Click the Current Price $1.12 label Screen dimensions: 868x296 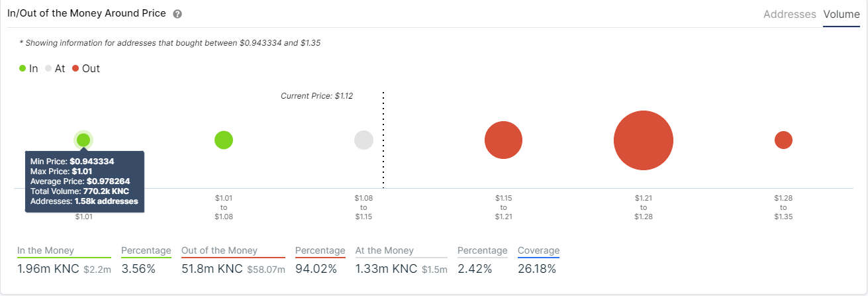point(316,96)
